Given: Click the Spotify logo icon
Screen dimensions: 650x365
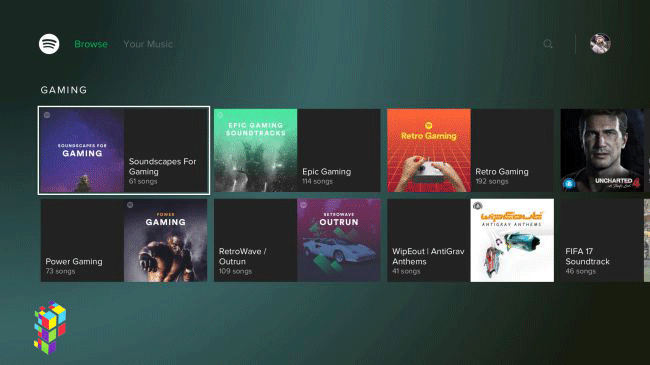Looking at the screenshot, I should (49, 44).
